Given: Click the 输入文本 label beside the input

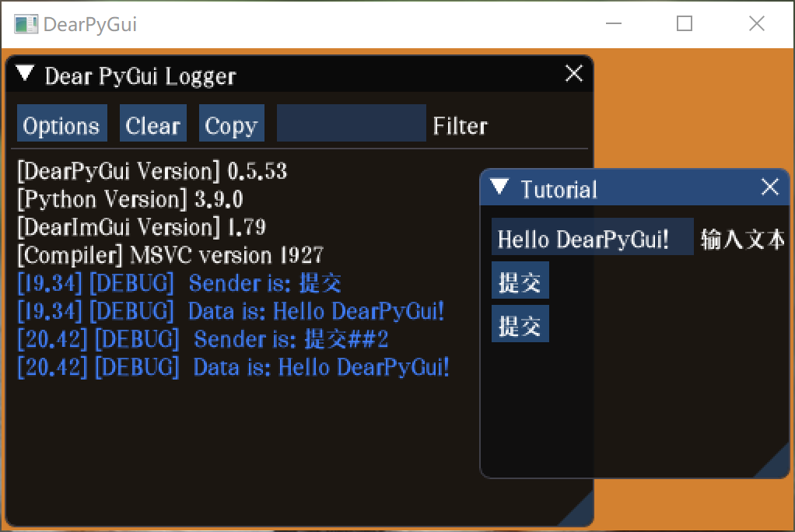Looking at the screenshot, I should coord(742,239).
